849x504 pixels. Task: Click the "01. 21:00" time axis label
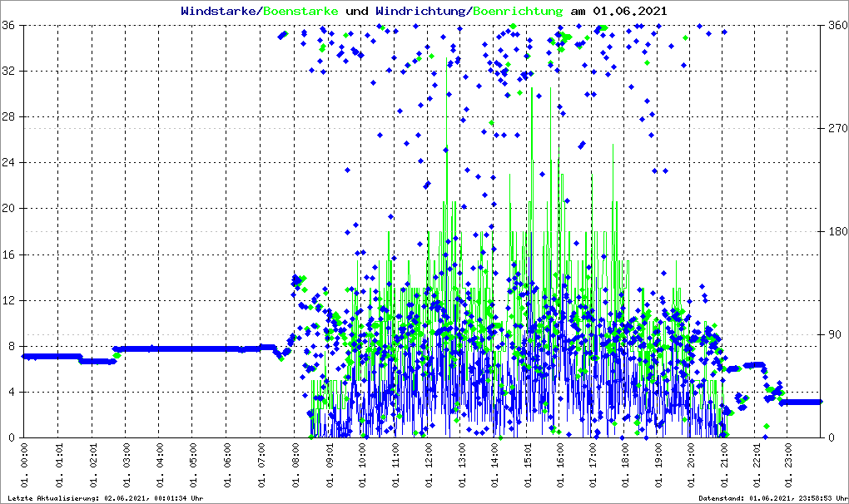(724, 465)
